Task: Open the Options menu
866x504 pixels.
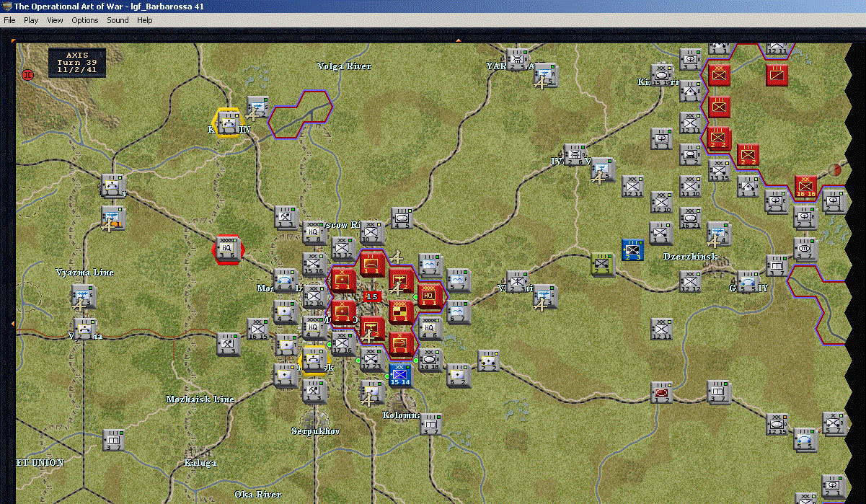Action: click(x=85, y=20)
